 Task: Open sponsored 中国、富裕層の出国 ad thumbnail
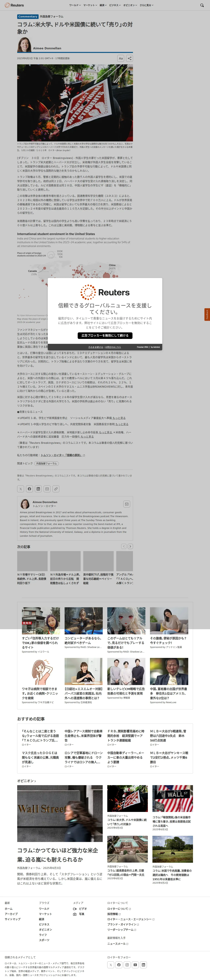169,671
